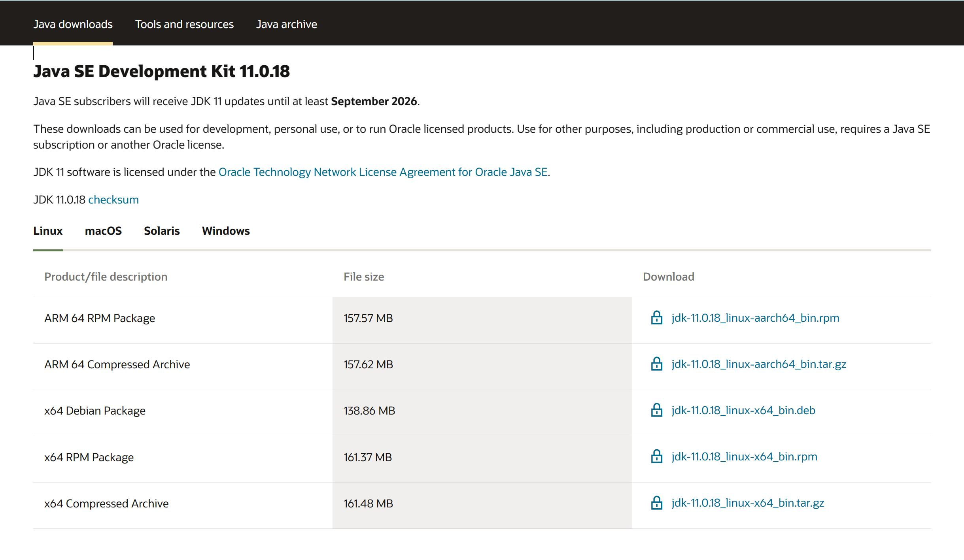Open the Java downloads nav tab
964x560 pixels.
(73, 24)
